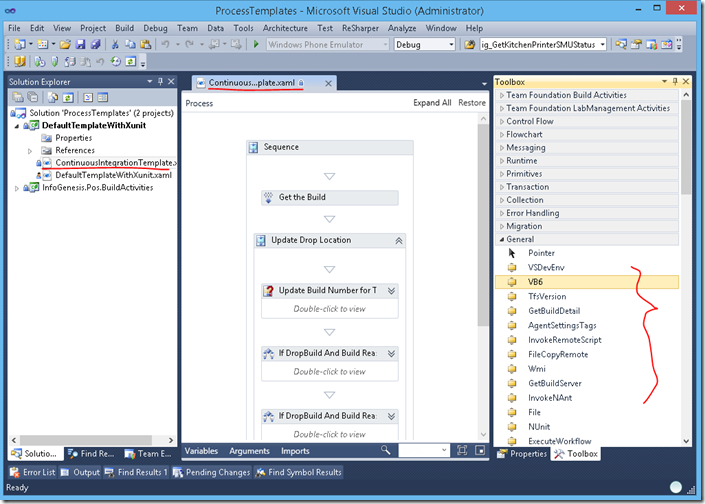This screenshot has height=504, width=705.
Task: Click the designer zoom magnifier icon
Action: coord(385,450)
